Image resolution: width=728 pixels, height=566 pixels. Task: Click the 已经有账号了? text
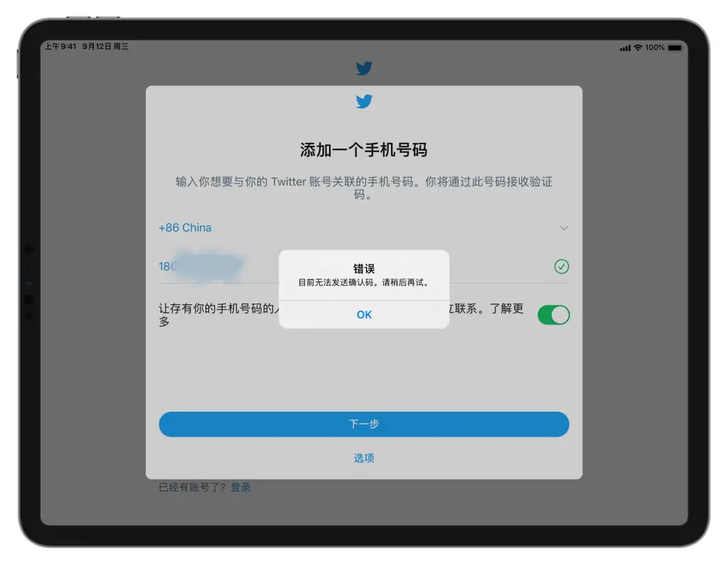pos(192,487)
